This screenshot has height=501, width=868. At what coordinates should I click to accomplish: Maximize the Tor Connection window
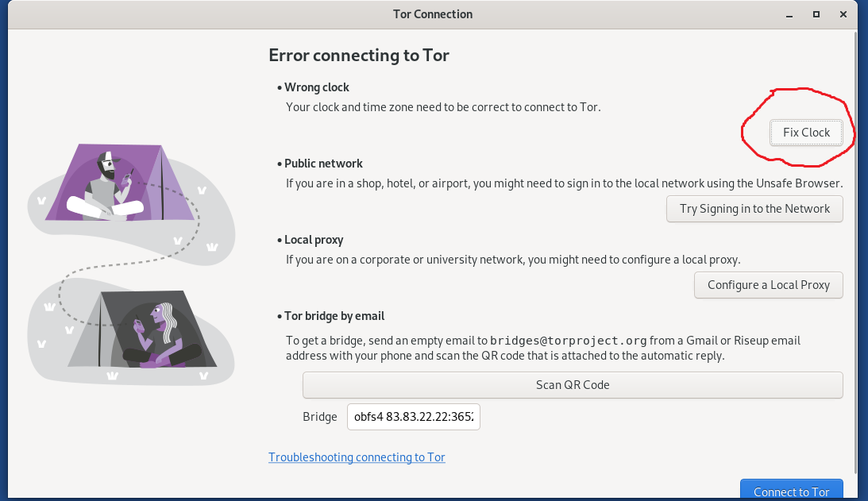(x=816, y=14)
